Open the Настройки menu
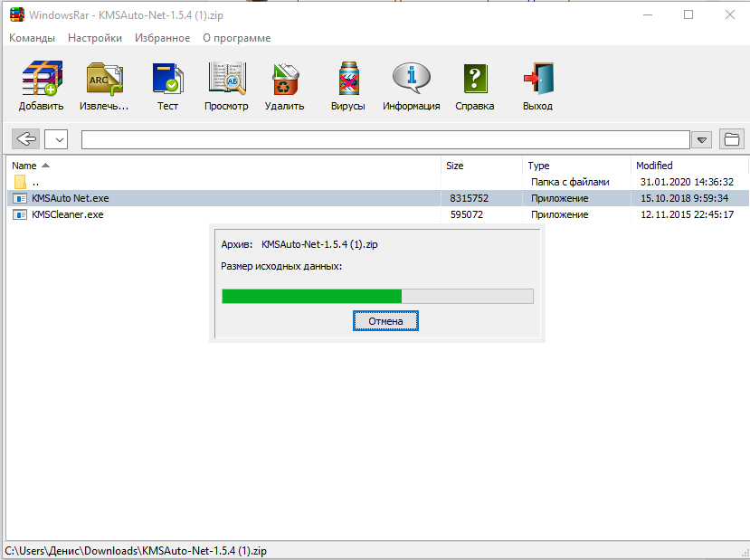 point(95,38)
